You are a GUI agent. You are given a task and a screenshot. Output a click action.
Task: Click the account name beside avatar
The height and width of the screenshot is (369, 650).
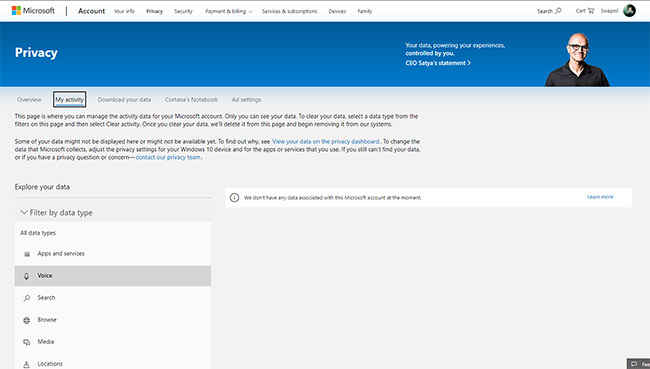tap(609, 11)
